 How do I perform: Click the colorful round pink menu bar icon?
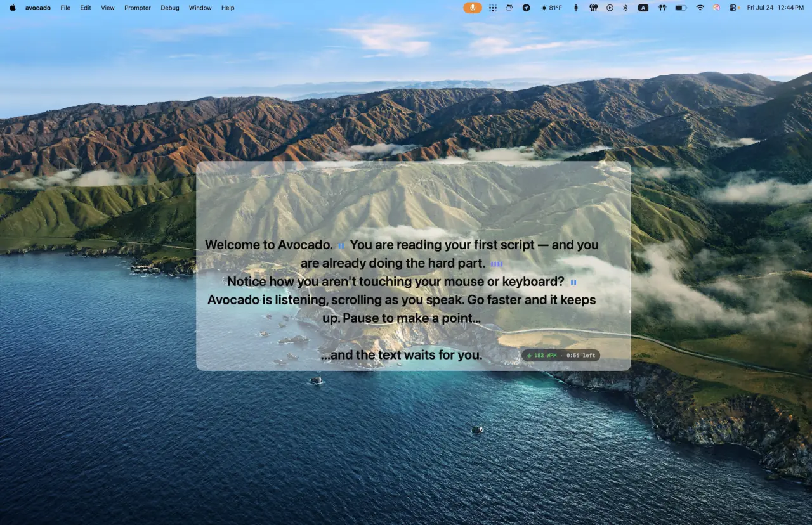[716, 8]
